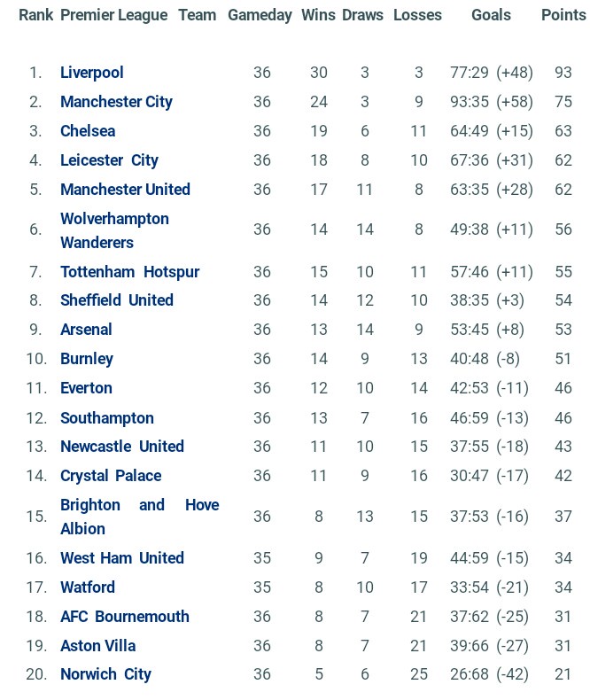Viewport: 590px width, 700px height.
Task: Click the Crystal Palace team link
Action: click(x=111, y=476)
